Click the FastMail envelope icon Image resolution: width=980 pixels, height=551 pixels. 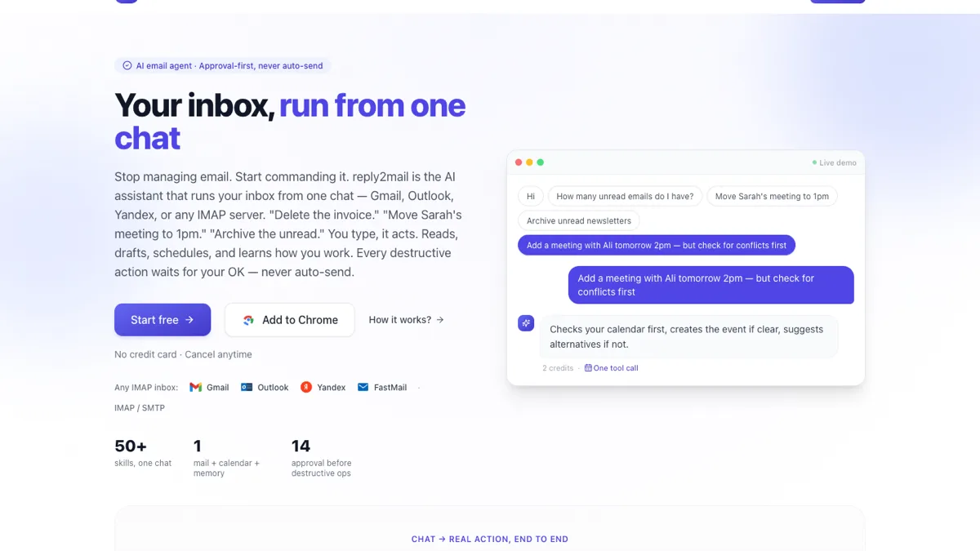363,387
